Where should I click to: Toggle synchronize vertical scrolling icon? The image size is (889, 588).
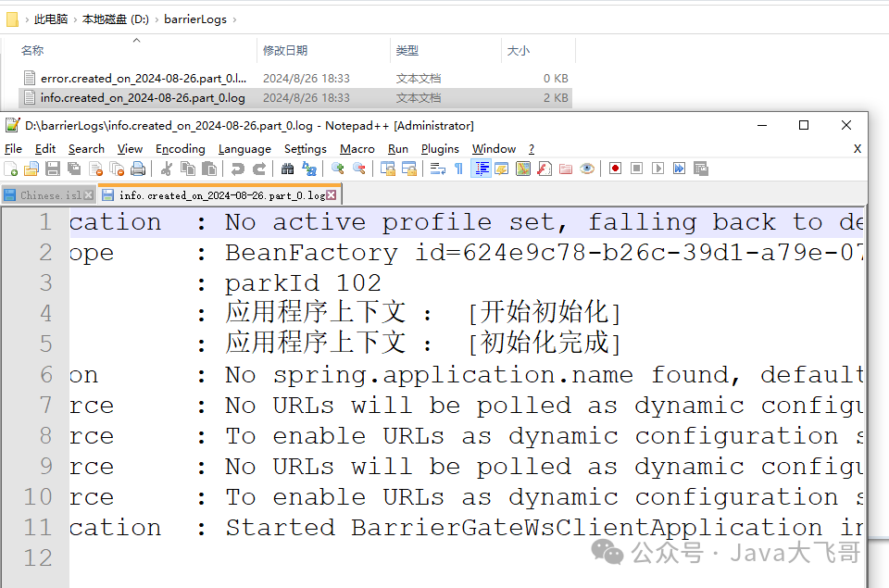coord(388,169)
